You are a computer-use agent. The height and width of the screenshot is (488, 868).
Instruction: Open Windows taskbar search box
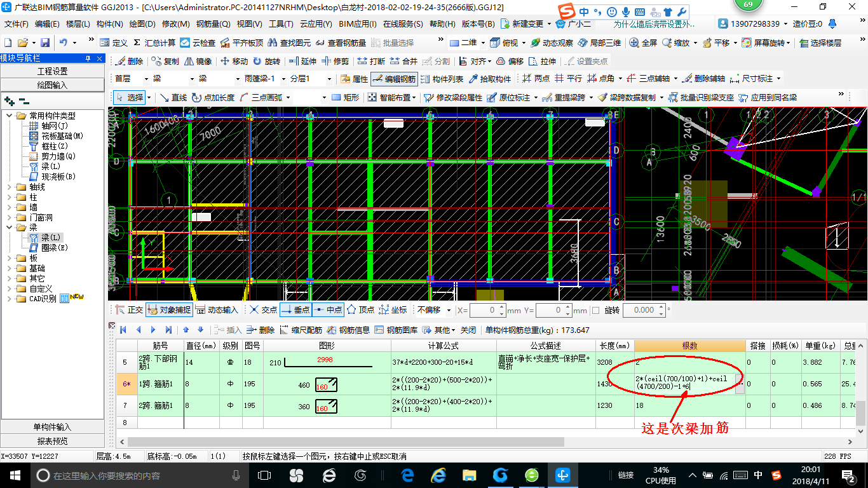(139, 475)
